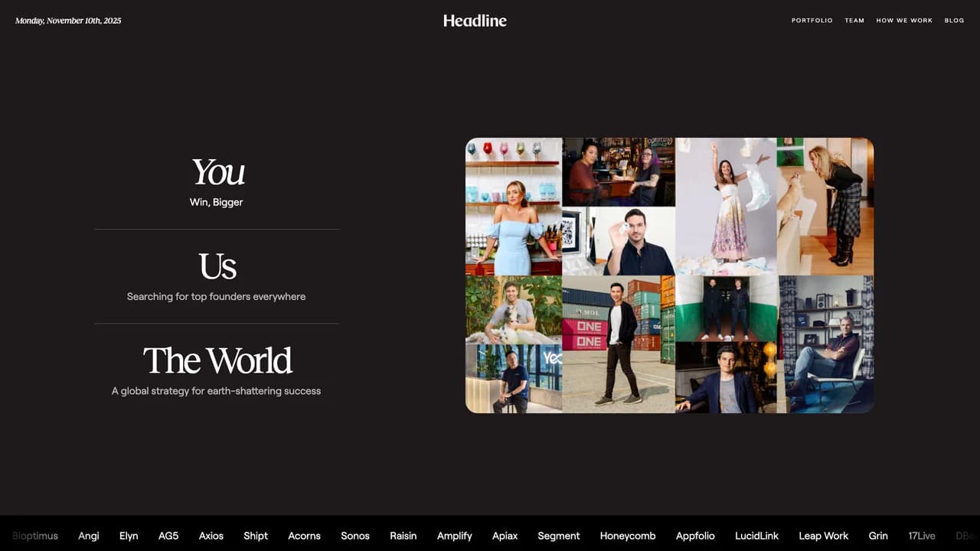
Task: Click Acorns in the company ticker
Action: click(304, 536)
